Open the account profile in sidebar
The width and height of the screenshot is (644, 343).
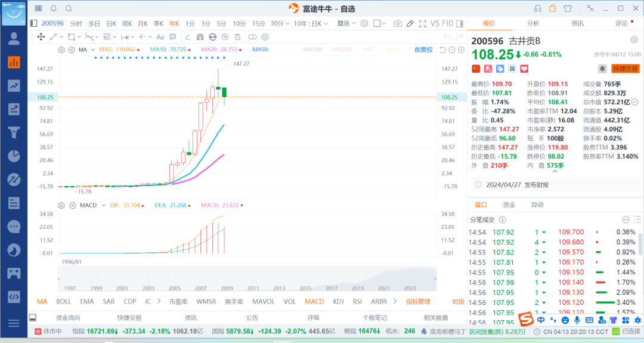click(14, 39)
